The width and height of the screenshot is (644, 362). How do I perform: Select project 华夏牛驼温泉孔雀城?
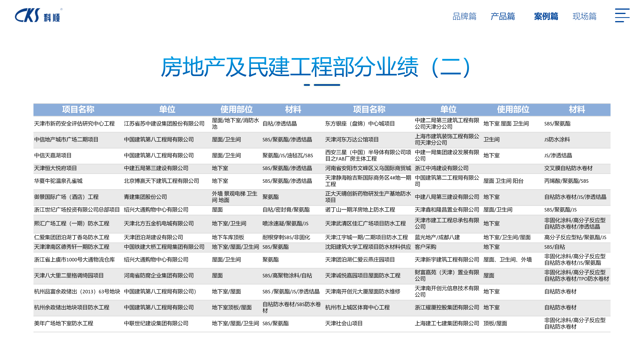tap(58, 181)
